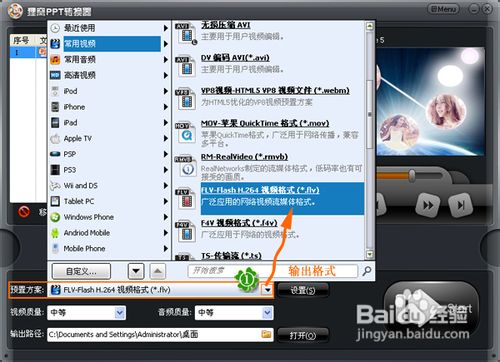Browse output folder with the folder icon
500x362 pixels.
(x=266, y=334)
